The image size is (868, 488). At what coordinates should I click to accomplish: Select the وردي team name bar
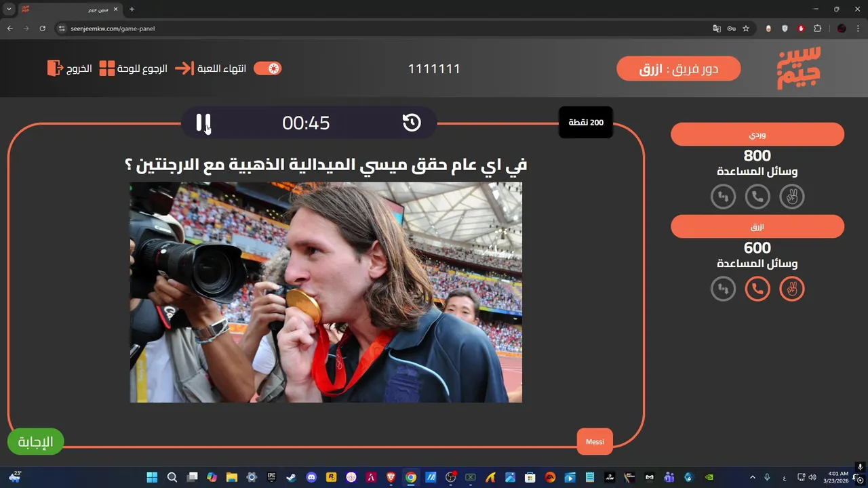point(757,134)
